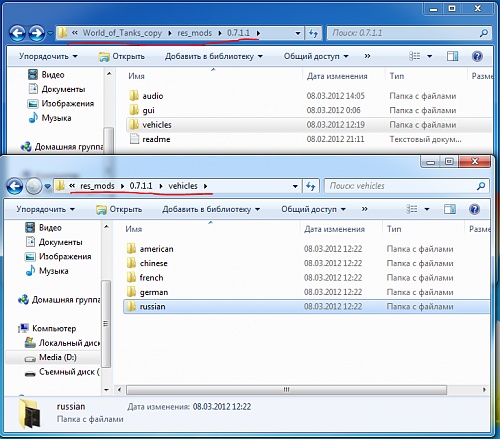
Task: Select the vehicles folder in top window
Action: [309, 125]
